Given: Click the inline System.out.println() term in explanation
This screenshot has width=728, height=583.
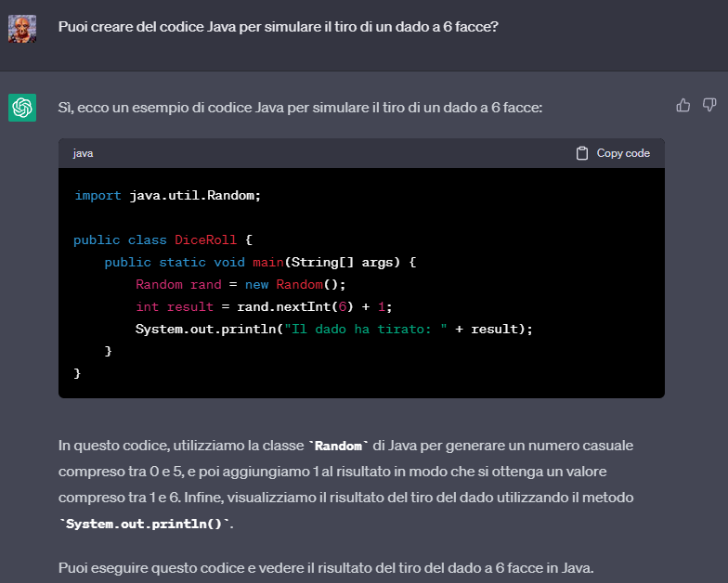Looking at the screenshot, I should tap(145, 525).
